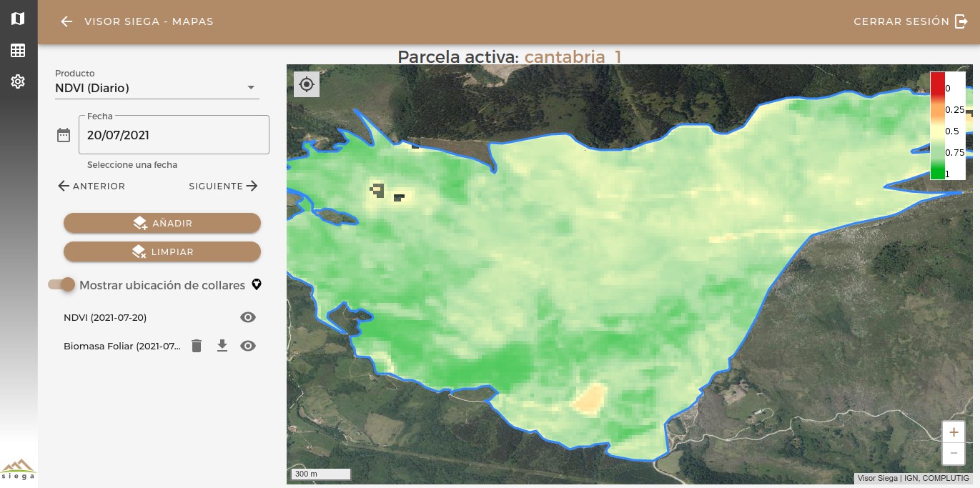This screenshot has height=488, width=980.
Task: Toggle visibility of Biomasa Foliar layer
Action: (x=248, y=346)
